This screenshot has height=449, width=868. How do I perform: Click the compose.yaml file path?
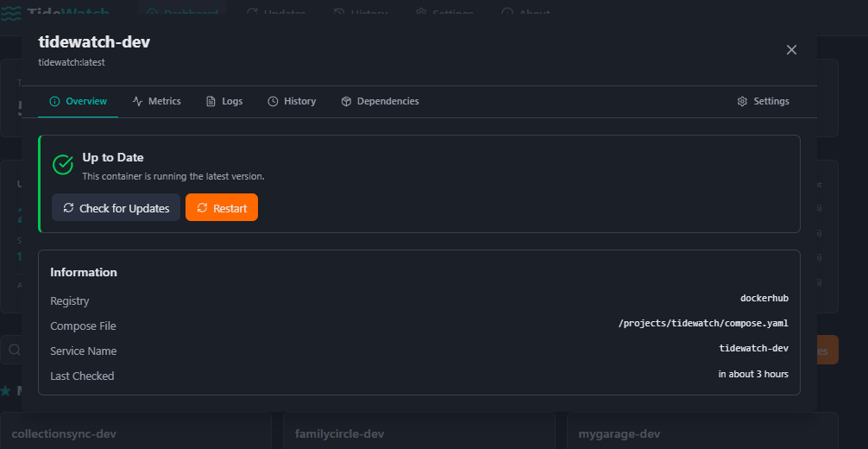(703, 324)
